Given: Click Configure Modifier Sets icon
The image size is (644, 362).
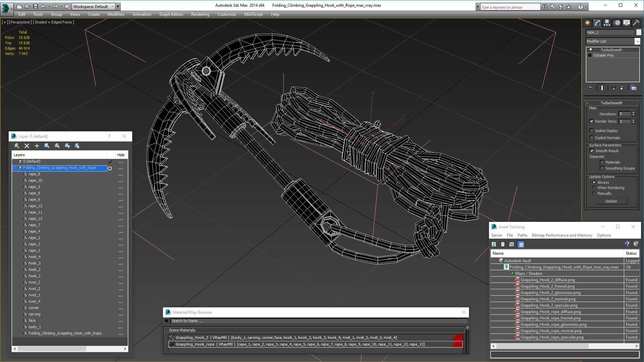Looking at the screenshot, I should 634,88.
